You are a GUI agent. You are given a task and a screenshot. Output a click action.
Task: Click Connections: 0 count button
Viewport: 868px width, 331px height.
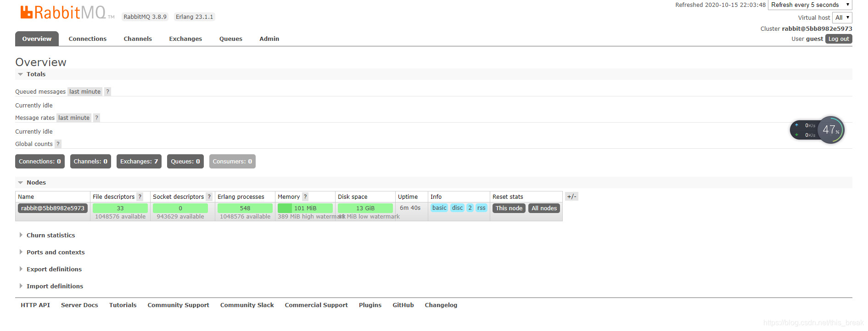click(40, 162)
